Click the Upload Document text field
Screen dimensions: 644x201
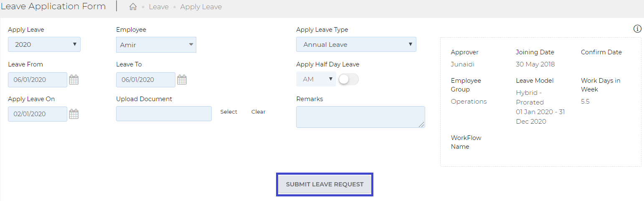tap(164, 114)
